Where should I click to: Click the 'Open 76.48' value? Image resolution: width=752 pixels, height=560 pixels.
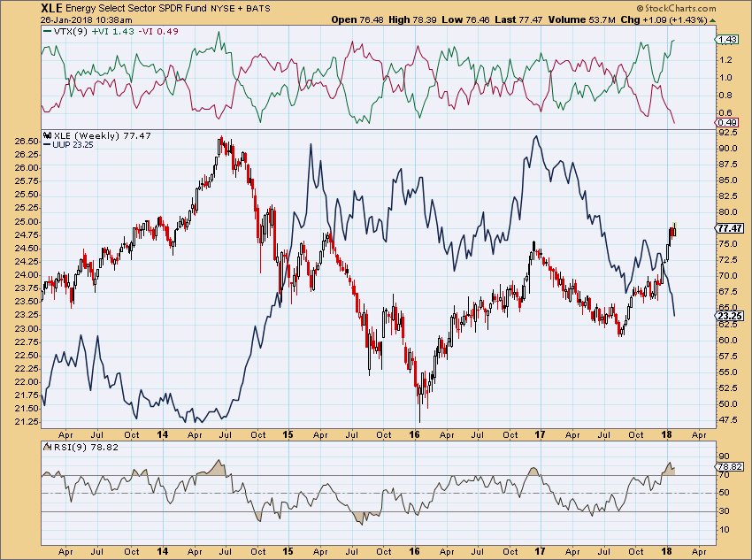357,19
